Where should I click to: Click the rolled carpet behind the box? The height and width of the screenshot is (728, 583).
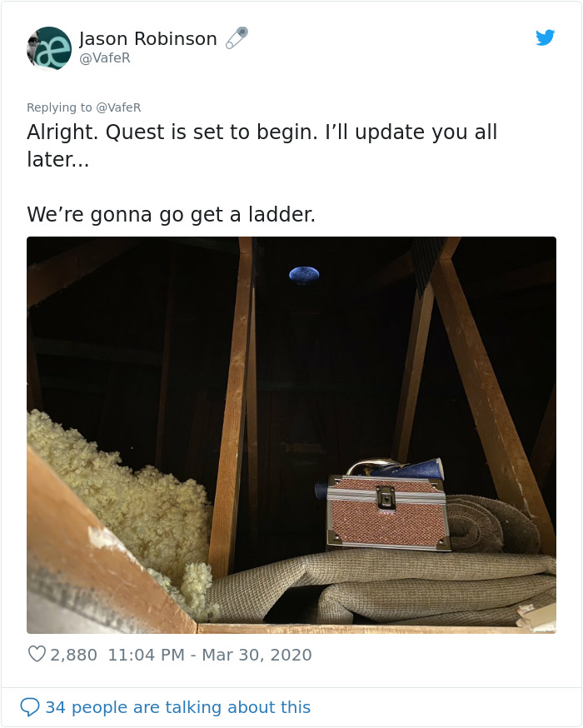492,524
